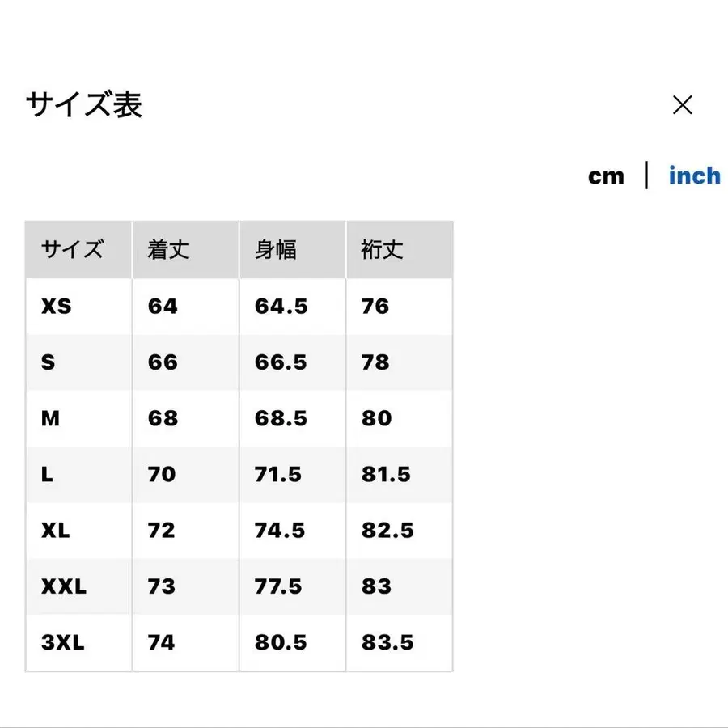Click the サイズ表 title
Image resolution: width=728 pixels, height=728 pixels.
tap(83, 106)
